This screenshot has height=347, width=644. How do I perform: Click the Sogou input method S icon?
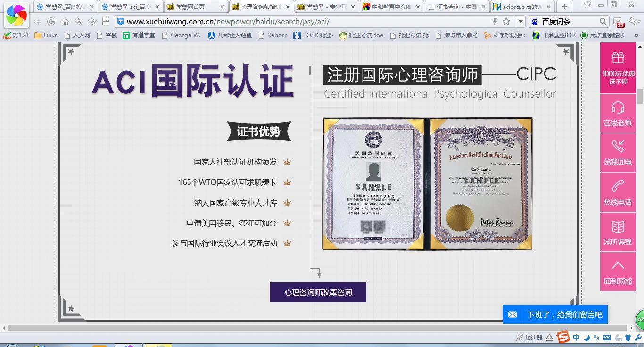pyautogui.click(x=563, y=338)
